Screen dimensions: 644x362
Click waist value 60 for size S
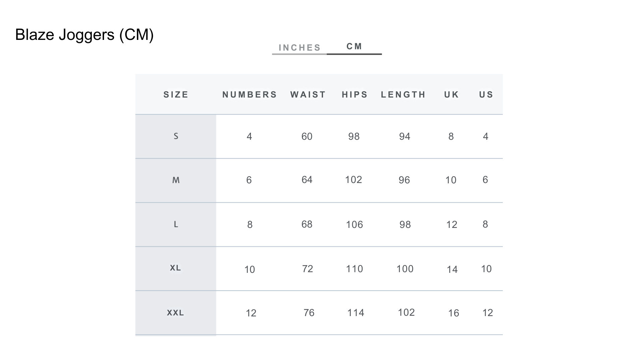pyautogui.click(x=307, y=136)
